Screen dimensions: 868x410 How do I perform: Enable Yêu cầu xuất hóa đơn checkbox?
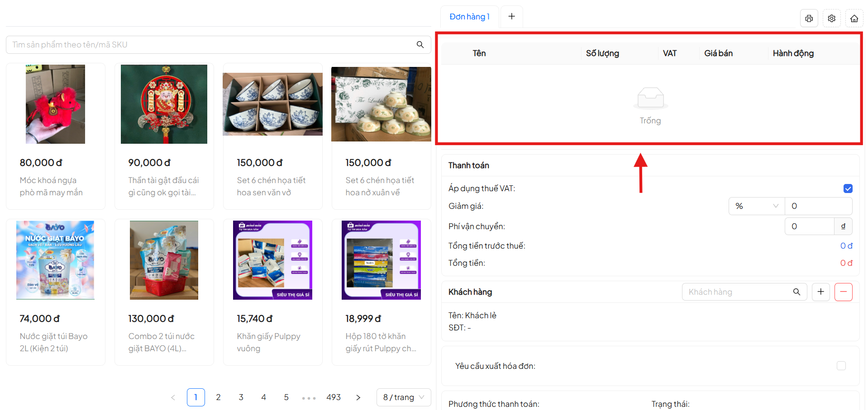point(841,366)
